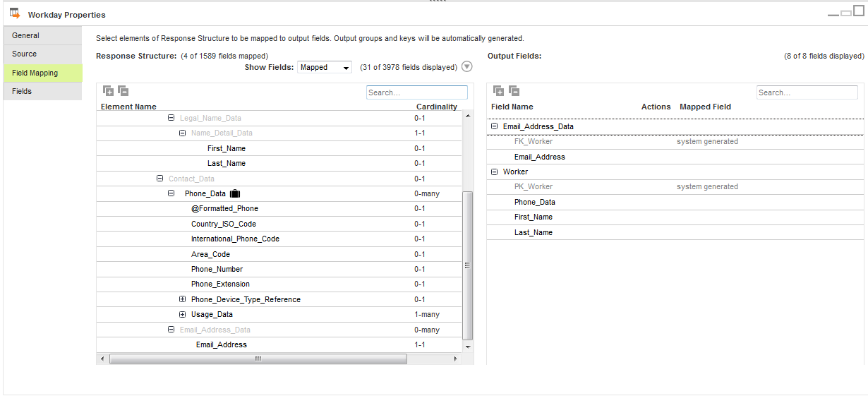This screenshot has width=868, height=396.
Task: Click the scroll up arrow
Action: pos(467,116)
